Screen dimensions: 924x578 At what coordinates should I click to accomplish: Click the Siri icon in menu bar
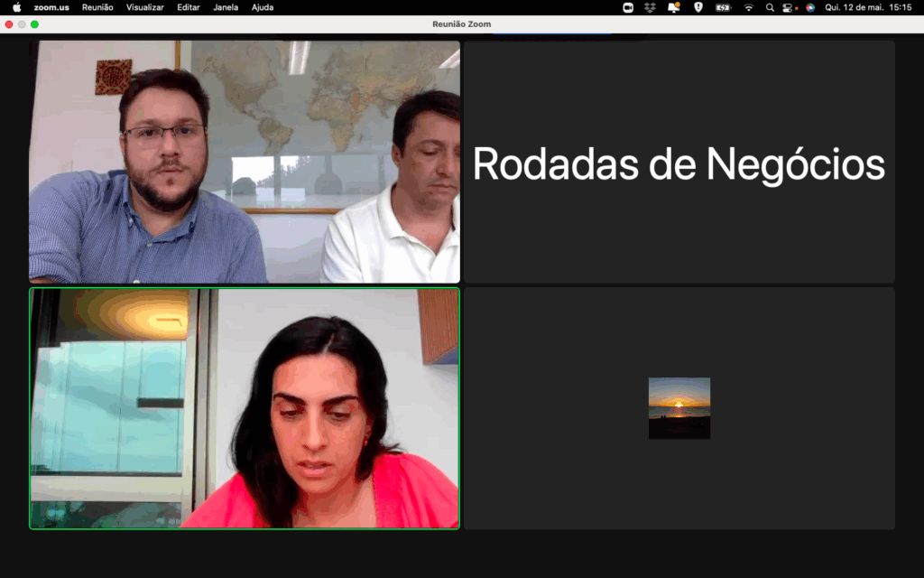tap(810, 7)
